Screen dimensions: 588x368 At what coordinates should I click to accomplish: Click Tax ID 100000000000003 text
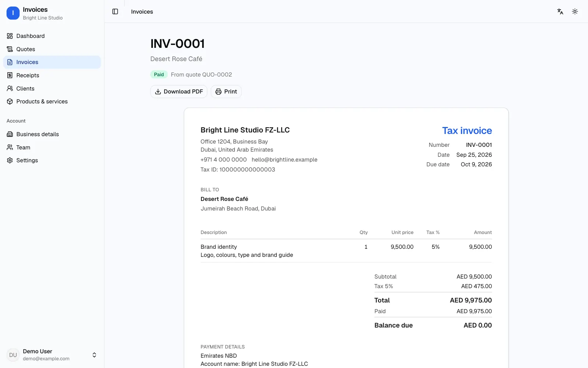(x=238, y=170)
